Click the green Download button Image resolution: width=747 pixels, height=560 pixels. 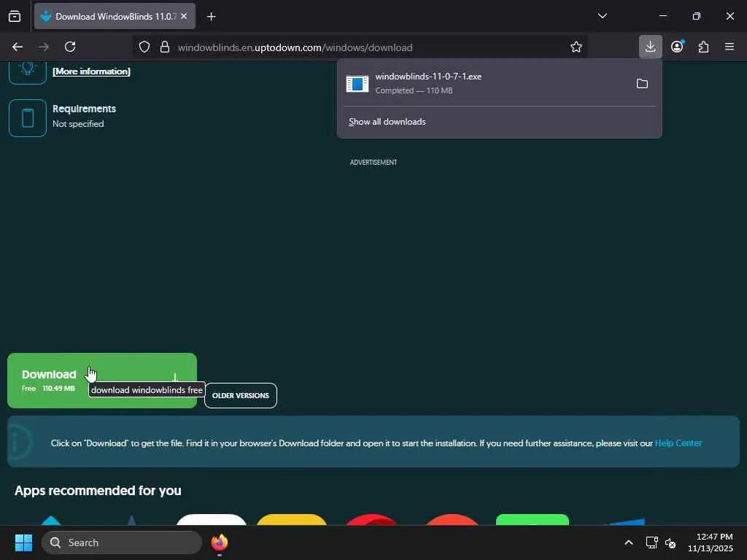(x=102, y=381)
